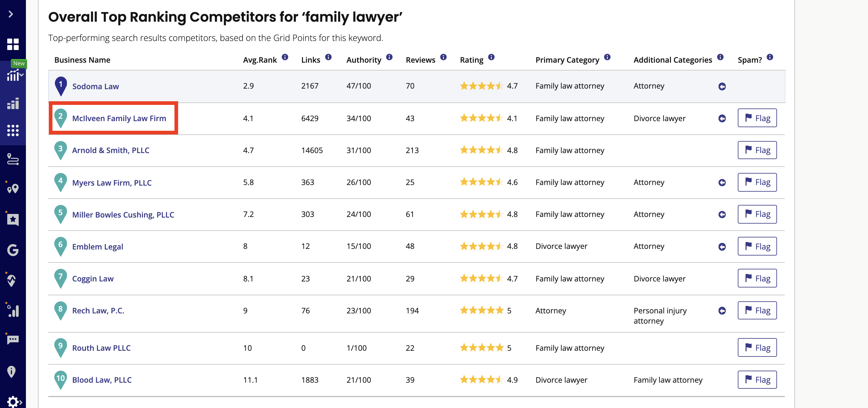Open the route list sidebar icon

click(x=13, y=159)
